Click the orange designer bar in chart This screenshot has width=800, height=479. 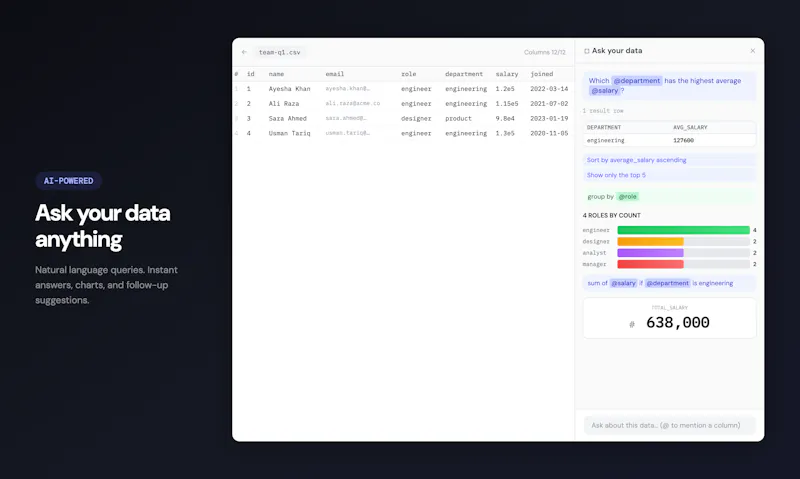pyautogui.click(x=651, y=241)
